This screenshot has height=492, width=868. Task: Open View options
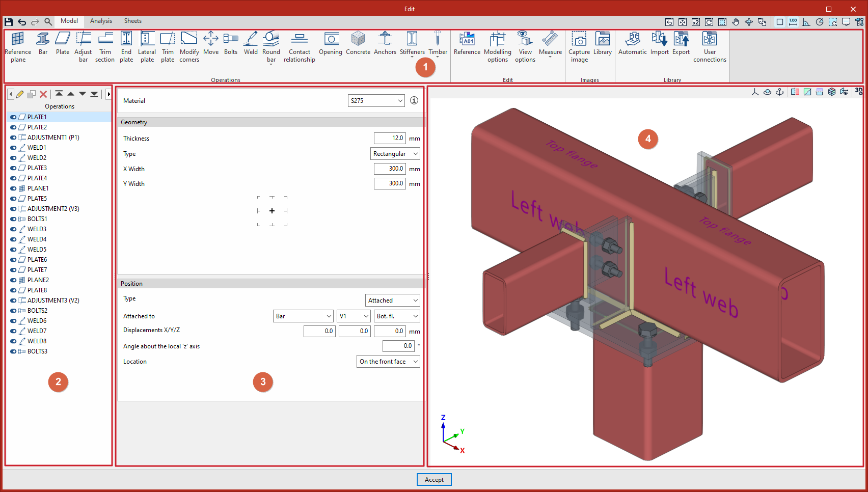[525, 47]
